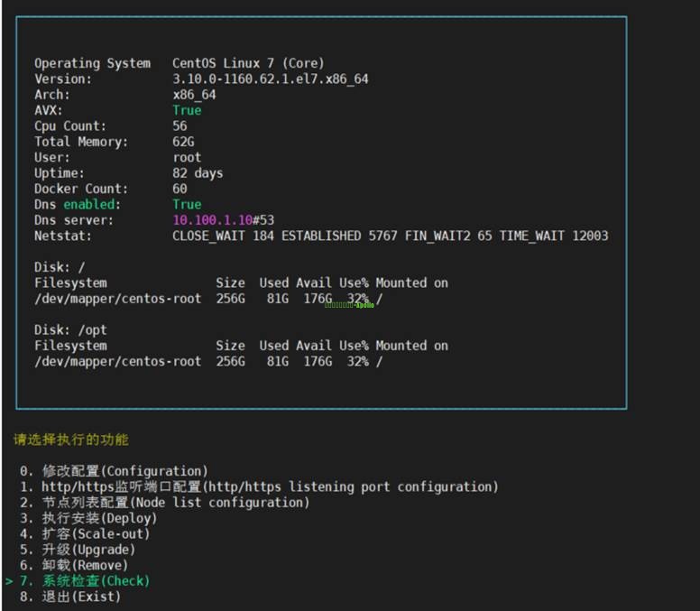Click the Docker Count value 60
The width and height of the screenshot is (700, 611).
[x=180, y=189]
